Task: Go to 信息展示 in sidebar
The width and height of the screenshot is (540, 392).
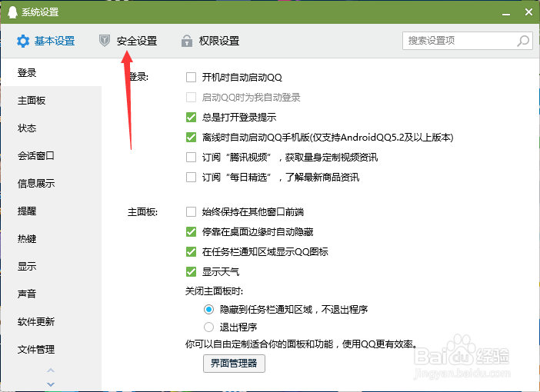Action: (51, 184)
